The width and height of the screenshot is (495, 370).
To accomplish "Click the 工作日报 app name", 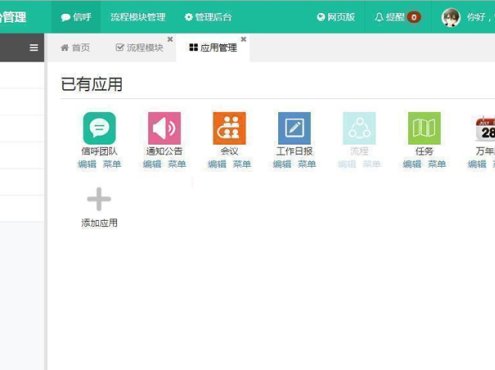I will coord(294,151).
